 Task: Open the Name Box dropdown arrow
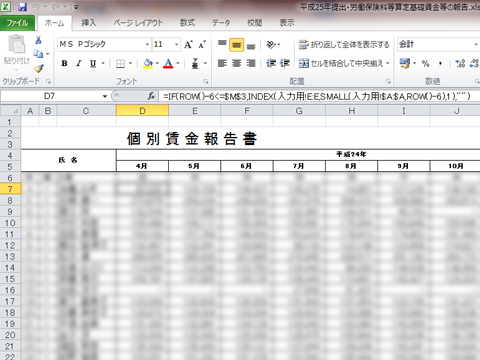click(105, 96)
